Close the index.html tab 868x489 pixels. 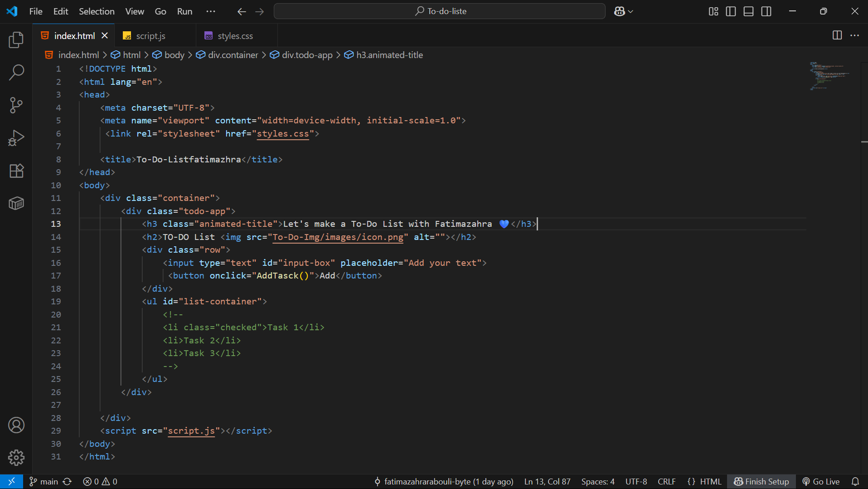tap(105, 35)
